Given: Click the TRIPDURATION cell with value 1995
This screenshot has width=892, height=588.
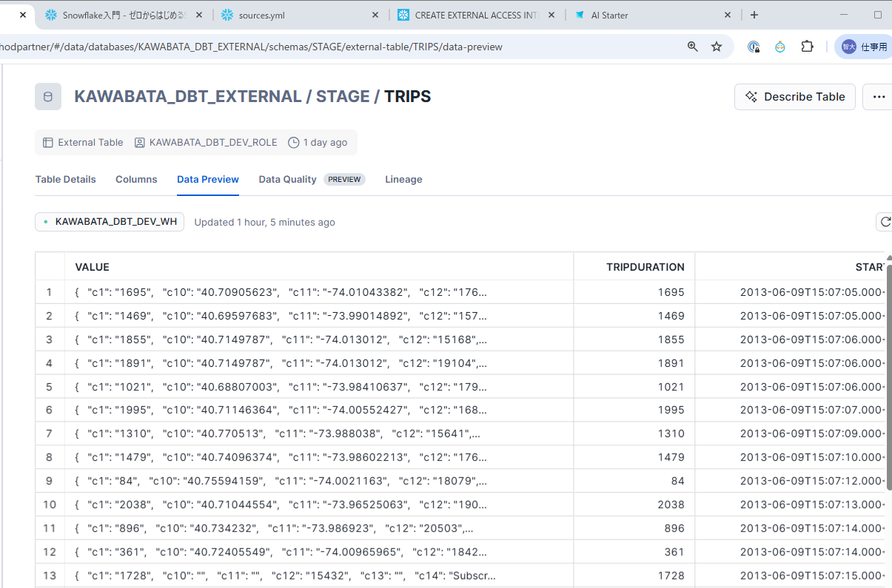Looking at the screenshot, I should coord(634,410).
